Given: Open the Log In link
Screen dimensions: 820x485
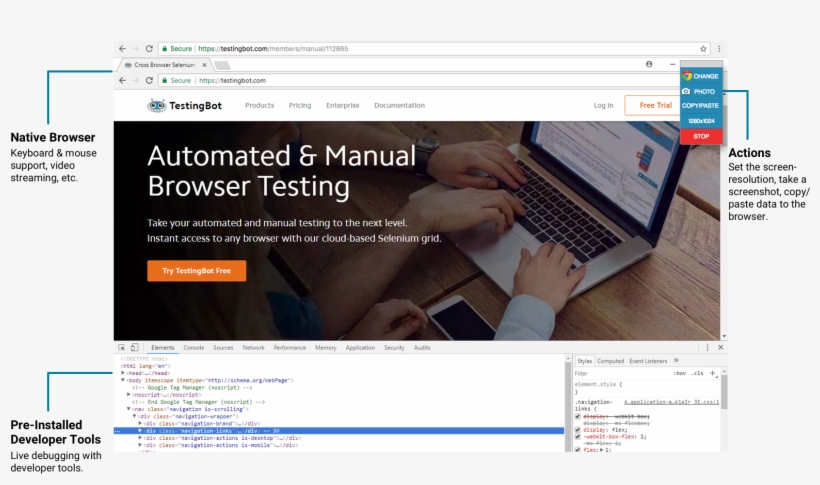Looking at the screenshot, I should (x=603, y=105).
